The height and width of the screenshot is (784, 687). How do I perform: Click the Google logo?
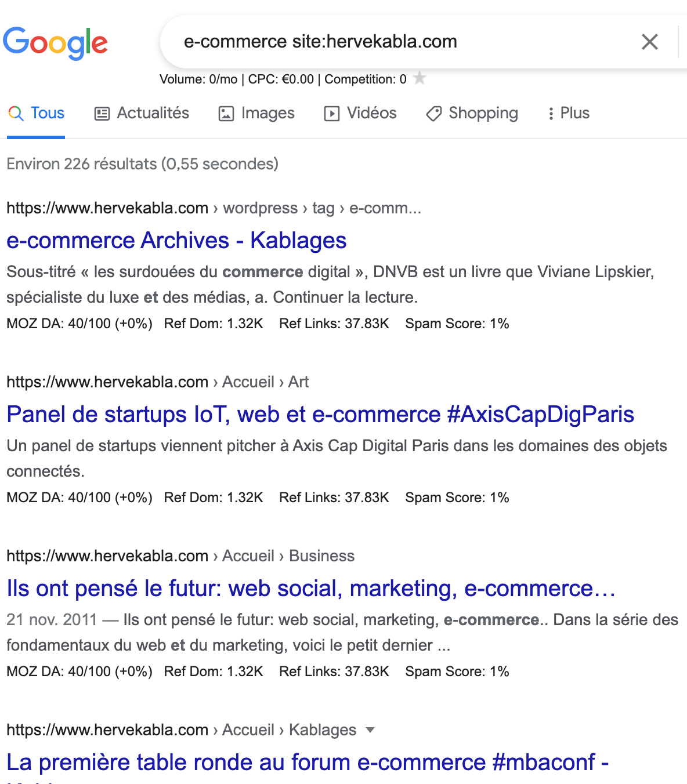tap(55, 43)
